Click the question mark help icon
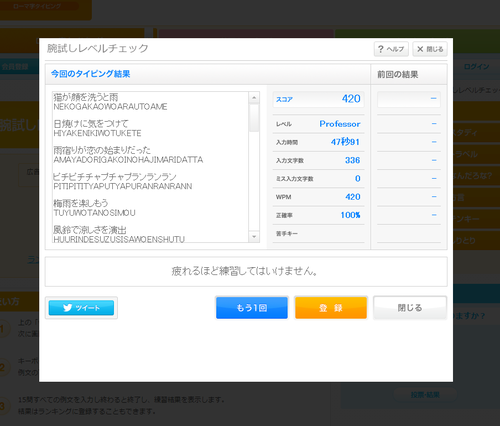 pyautogui.click(x=381, y=49)
